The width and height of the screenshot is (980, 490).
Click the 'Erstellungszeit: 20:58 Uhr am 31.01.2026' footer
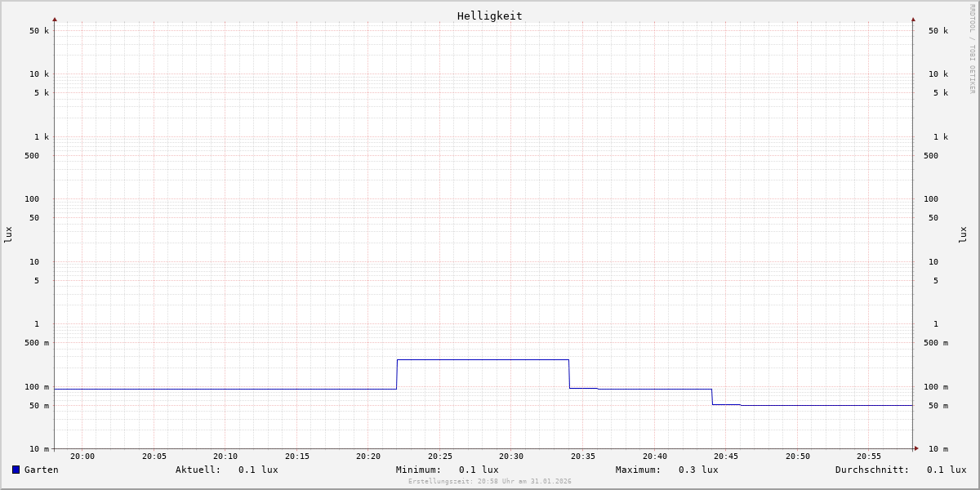[x=490, y=482]
